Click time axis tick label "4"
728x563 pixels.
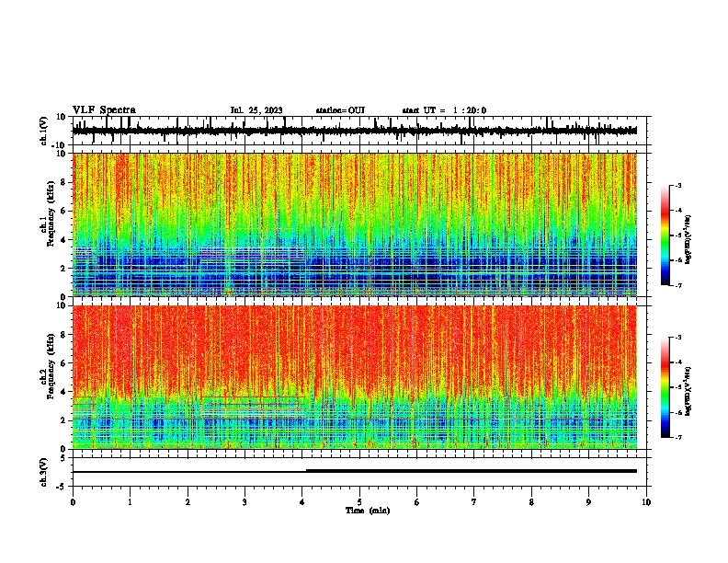pyautogui.click(x=302, y=501)
